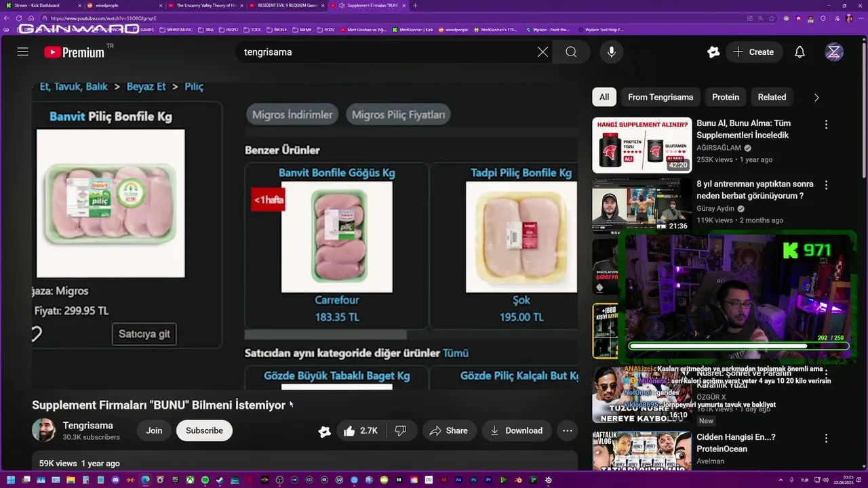Dislike the video with thumbs down

[x=401, y=430]
